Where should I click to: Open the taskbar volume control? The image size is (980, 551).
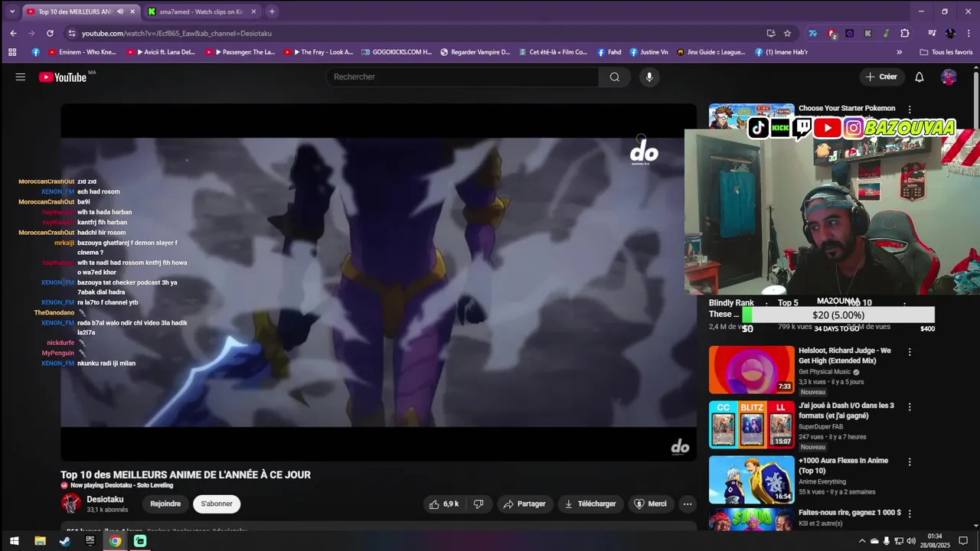tap(911, 541)
